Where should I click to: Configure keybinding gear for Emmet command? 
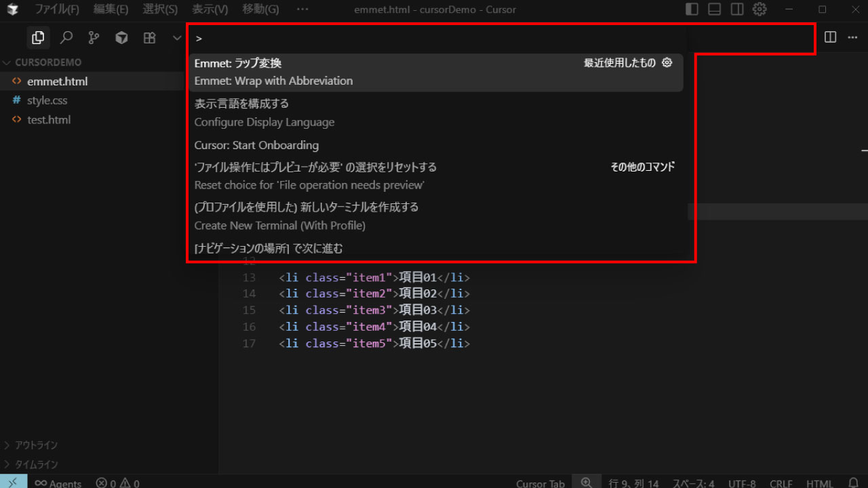[667, 63]
